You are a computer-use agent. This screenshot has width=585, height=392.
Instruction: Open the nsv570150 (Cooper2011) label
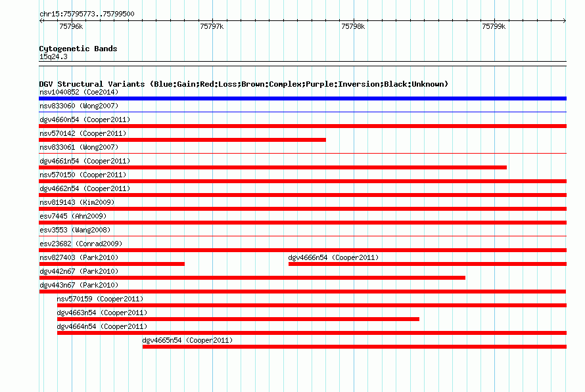coord(83,175)
